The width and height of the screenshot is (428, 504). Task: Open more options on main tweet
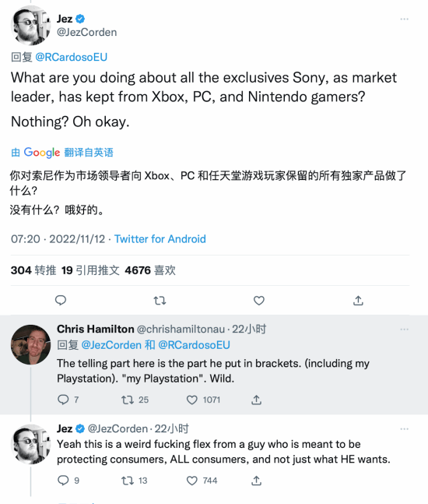click(404, 19)
